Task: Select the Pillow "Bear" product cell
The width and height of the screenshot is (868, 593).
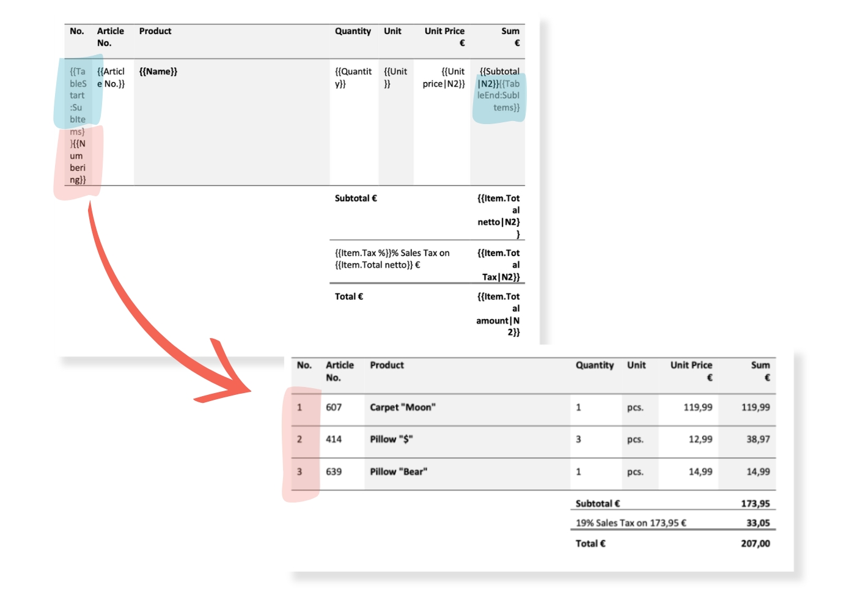Action: click(x=399, y=472)
